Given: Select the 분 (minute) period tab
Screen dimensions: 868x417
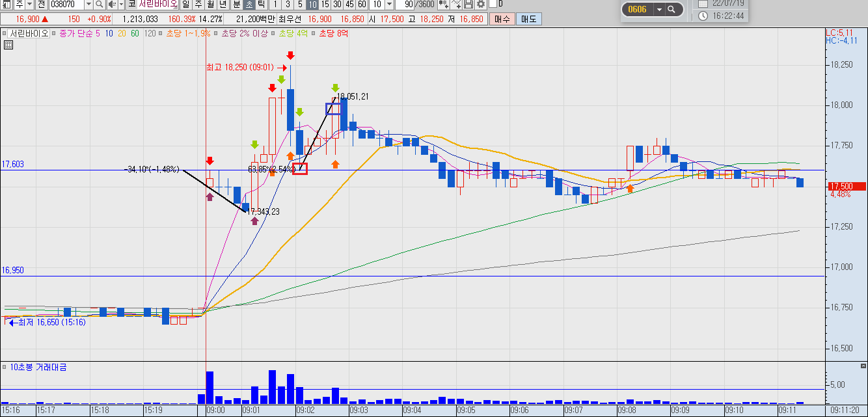Looking at the screenshot, I should click(236, 5).
